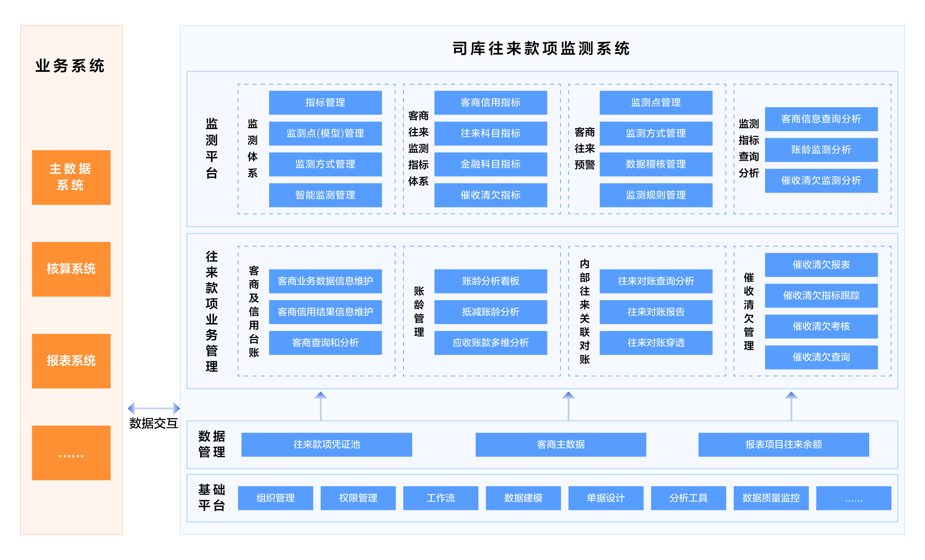925x560 pixels.
Task: Click the arrow above 客商主数据
Action: [x=568, y=406]
